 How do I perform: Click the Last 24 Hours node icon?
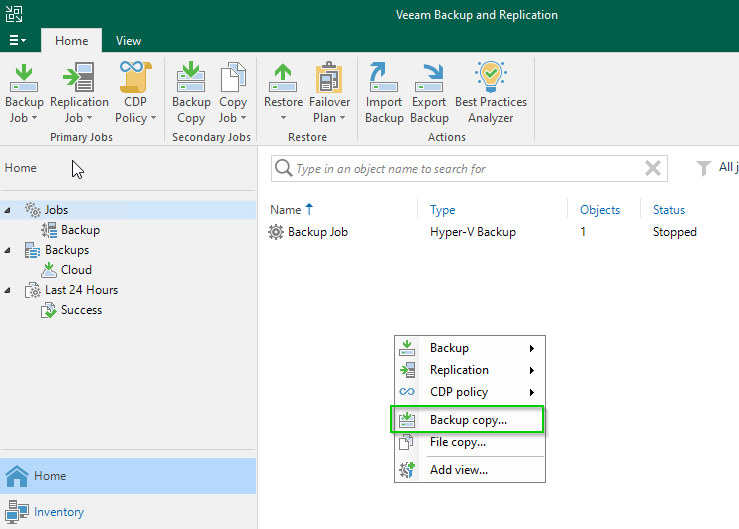coord(33,290)
